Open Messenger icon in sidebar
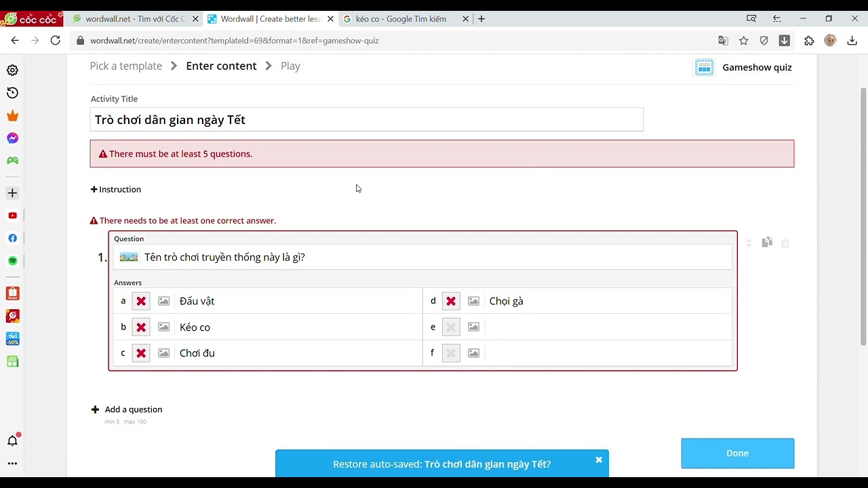 pyautogui.click(x=12, y=138)
